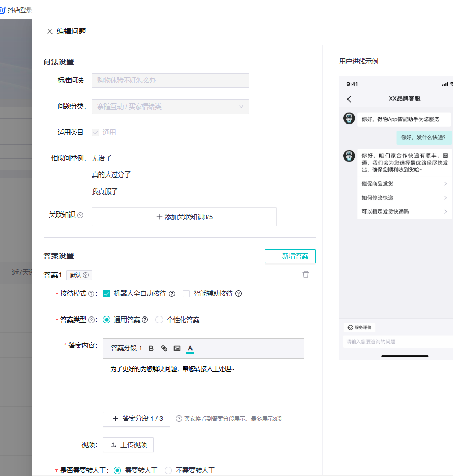453x476 pixels.
Task: Add answer segment via 答案分段 1/3
Action: [x=136, y=419]
